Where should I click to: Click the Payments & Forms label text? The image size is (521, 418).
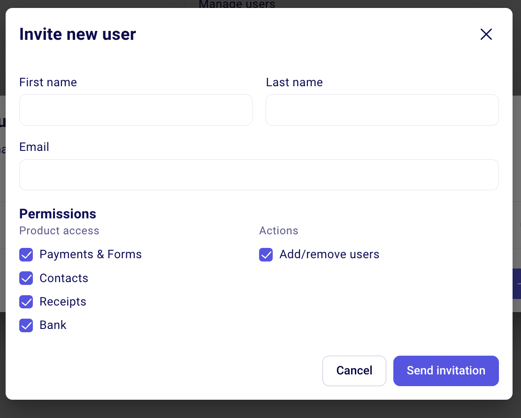point(91,254)
